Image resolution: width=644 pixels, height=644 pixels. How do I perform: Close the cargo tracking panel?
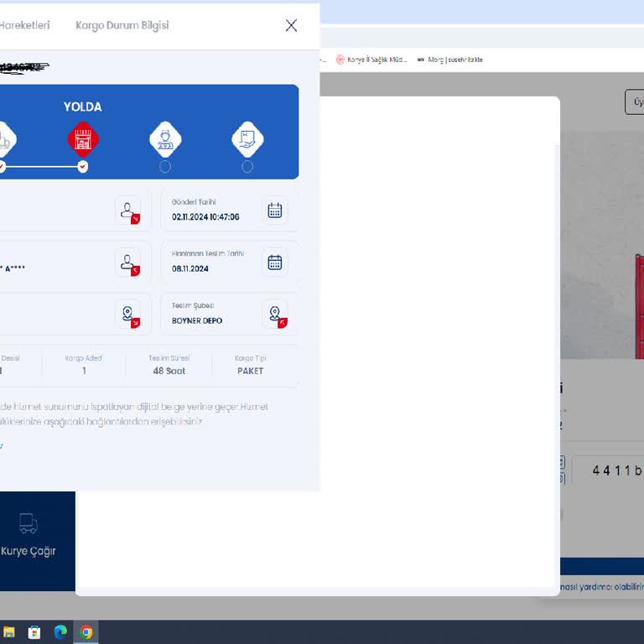coord(291,25)
